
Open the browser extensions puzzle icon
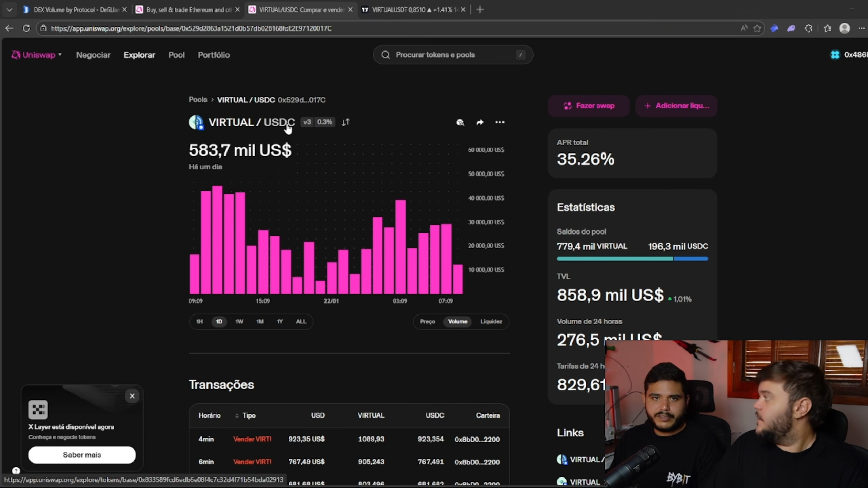[808, 28]
